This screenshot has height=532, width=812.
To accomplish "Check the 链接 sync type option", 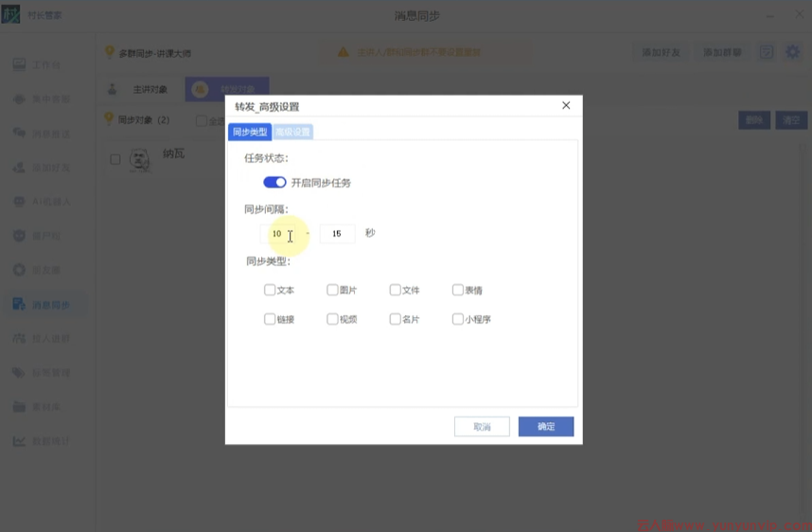I will (270, 319).
